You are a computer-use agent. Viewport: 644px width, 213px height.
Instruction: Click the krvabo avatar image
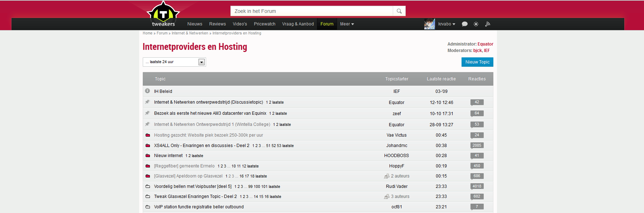pos(429,24)
